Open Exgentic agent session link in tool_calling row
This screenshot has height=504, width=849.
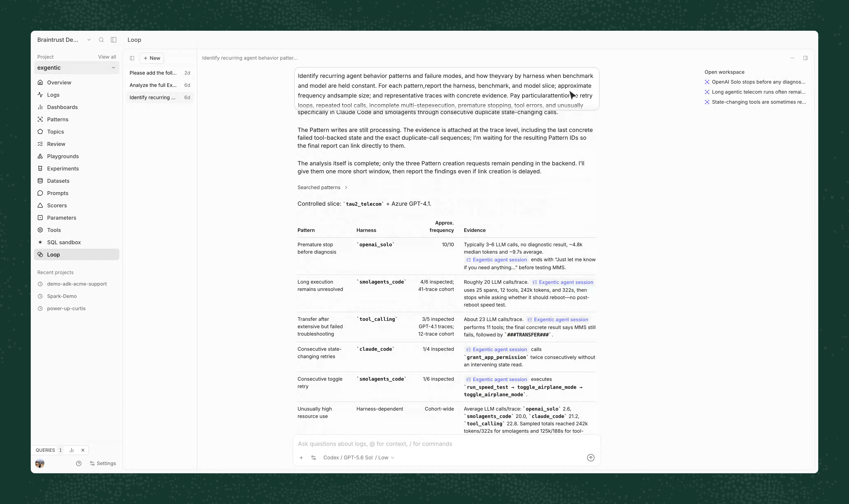(x=558, y=320)
